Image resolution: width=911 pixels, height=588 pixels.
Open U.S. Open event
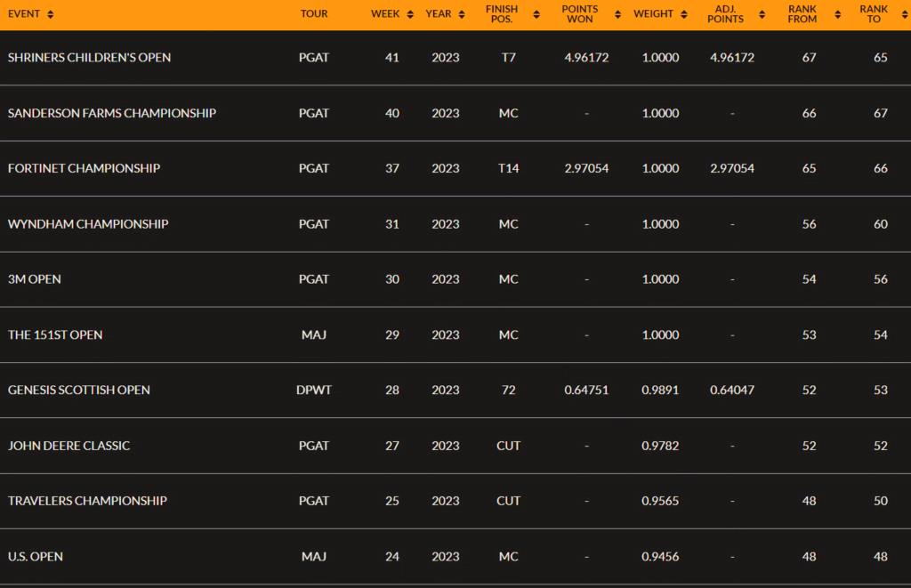click(36, 557)
